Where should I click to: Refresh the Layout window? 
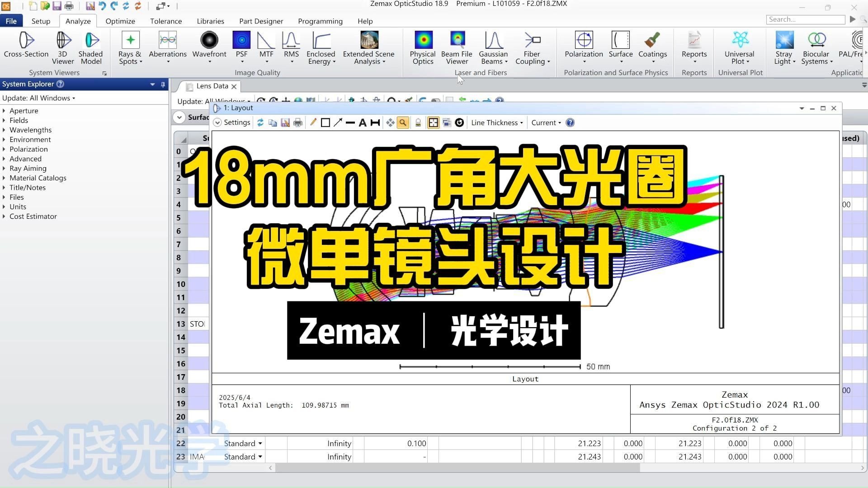click(260, 123)
